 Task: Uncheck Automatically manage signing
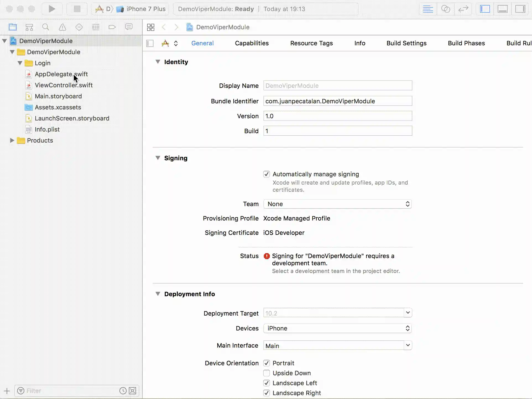pyautogui.click(x=267, y=174)
